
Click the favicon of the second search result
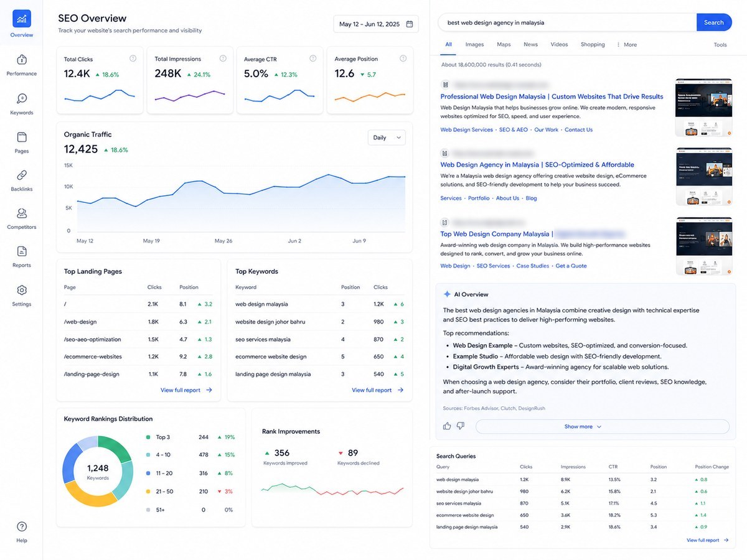pyautogui.click(x=445, y=152)
